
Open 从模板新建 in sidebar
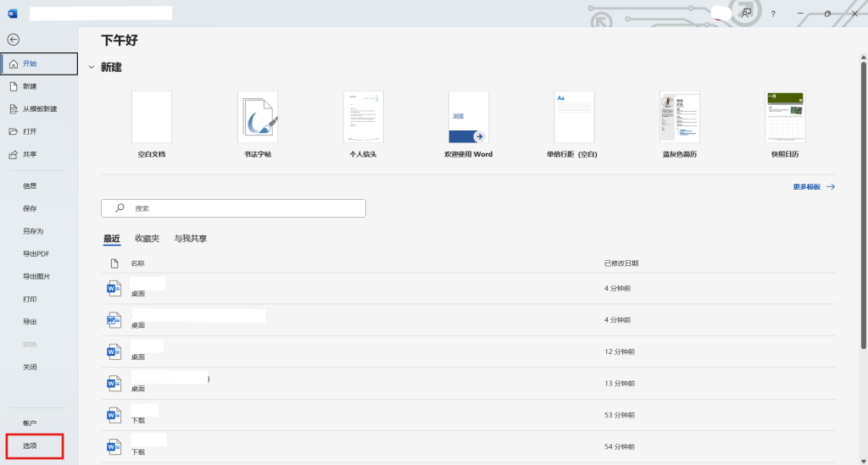pyautogui.click(x=39, y=109)
